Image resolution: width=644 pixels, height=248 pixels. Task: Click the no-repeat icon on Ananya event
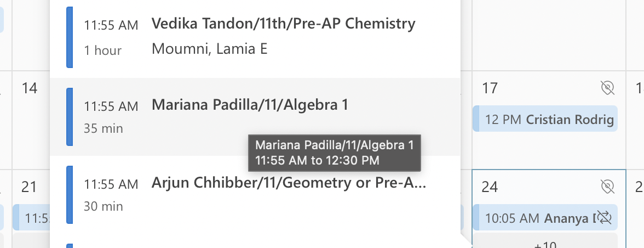pyautogui.click(x=604, y=218)
